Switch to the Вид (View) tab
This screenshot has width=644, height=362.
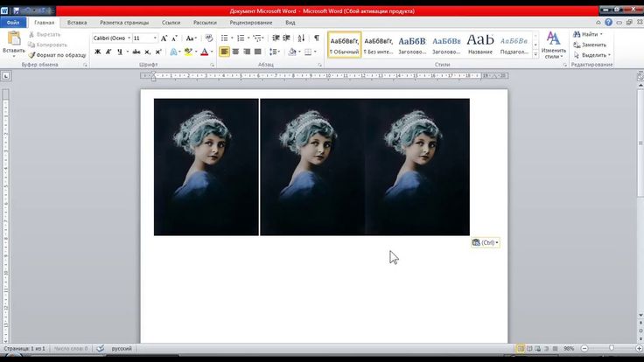pyautogui.click(x=290, y=23)
